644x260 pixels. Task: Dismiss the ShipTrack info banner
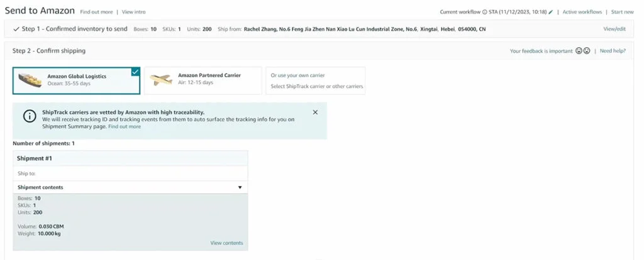(x=315, y=112)
